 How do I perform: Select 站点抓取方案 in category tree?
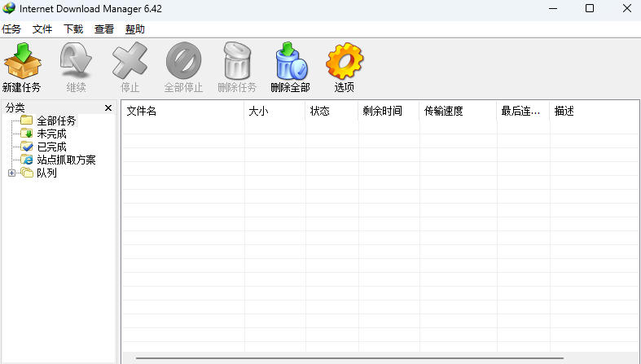pos(66,160)
